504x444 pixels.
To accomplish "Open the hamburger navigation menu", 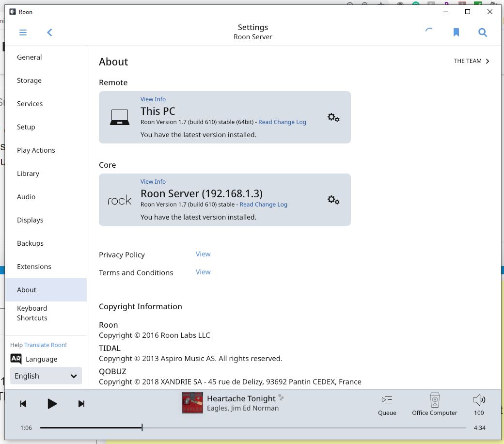I will 23,32.
